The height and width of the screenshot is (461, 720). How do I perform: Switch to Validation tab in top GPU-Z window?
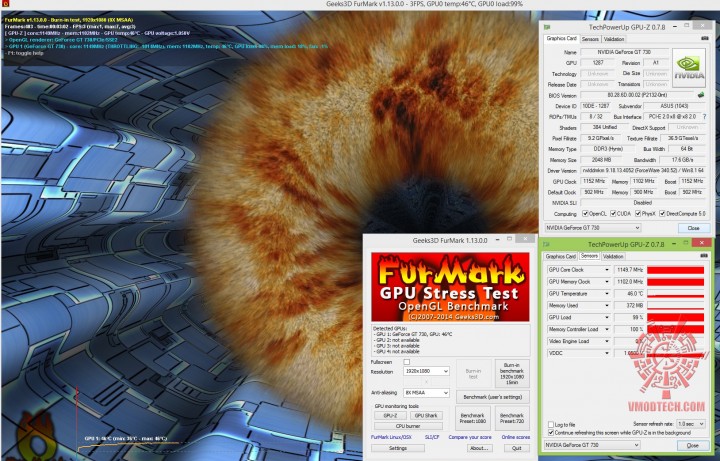(x=614, y=39)
